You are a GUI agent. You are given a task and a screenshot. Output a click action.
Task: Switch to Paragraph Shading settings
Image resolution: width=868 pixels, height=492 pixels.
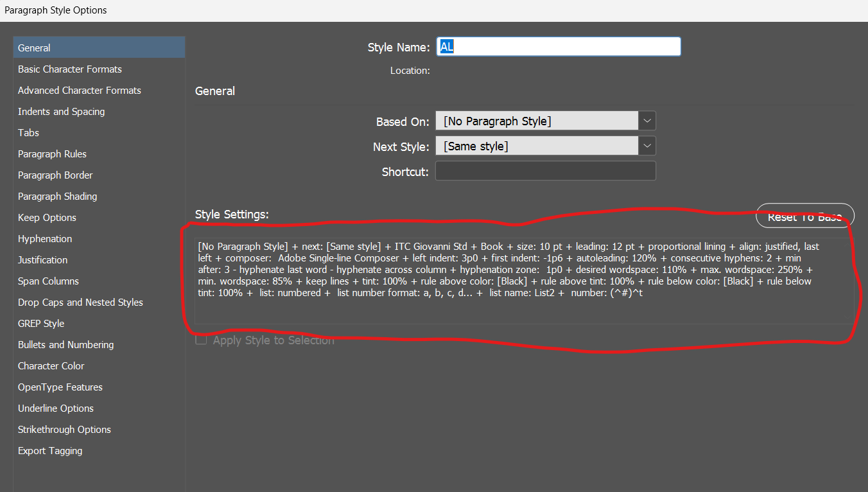(57, 196)
